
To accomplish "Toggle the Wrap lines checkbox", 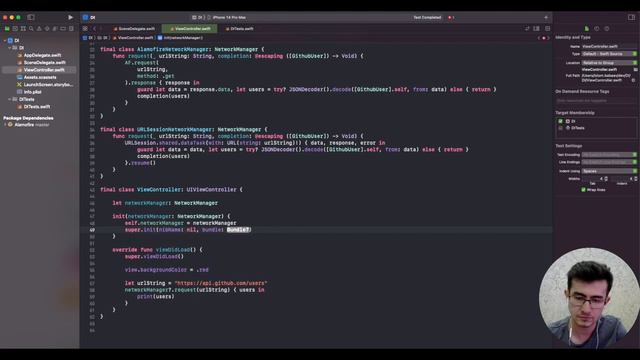I will click(583, 190).
